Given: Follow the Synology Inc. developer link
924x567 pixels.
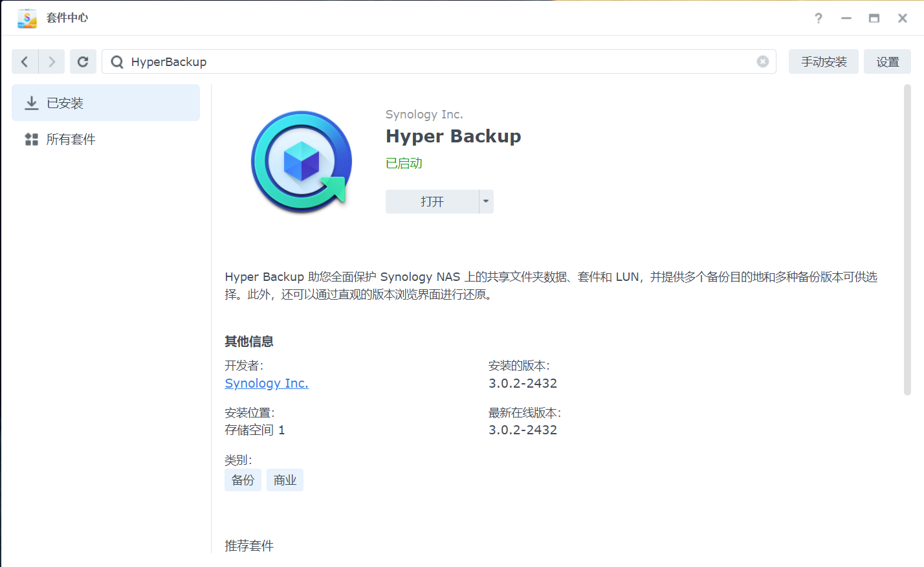Looking at the screenshot, I should (x=267, y=383).
